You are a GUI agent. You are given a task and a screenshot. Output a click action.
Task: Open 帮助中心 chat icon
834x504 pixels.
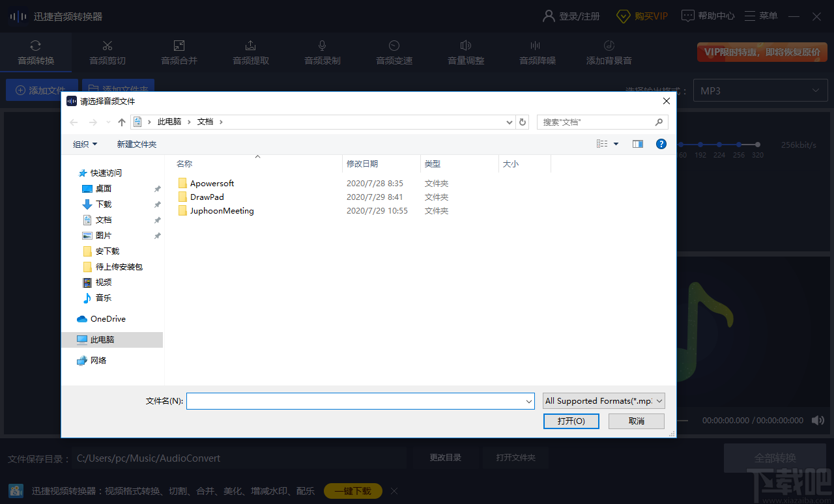pyautogui.click(x=708, y=16)
